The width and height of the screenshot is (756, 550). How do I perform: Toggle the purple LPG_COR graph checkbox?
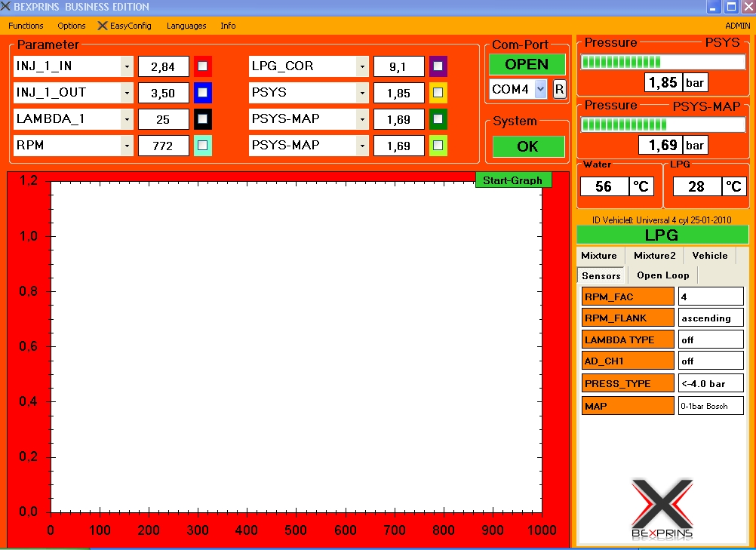click(438, 66)
